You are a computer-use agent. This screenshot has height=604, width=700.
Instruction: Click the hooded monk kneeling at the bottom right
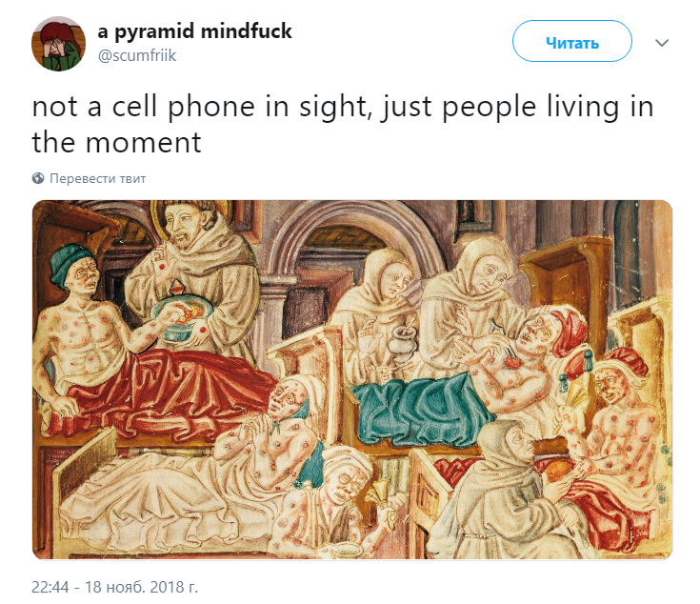(509, 491)
